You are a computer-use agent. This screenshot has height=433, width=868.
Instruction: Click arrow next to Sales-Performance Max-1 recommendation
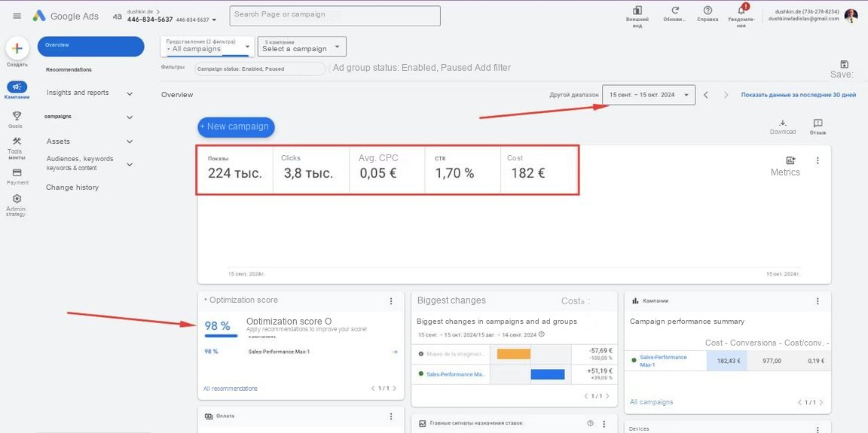[x=395, y=352]
